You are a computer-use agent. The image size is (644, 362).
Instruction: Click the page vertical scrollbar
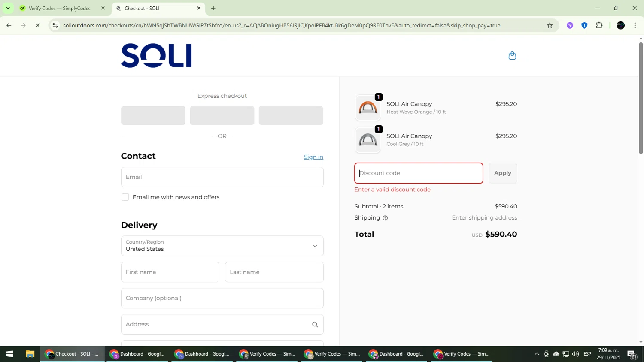point(641,99)
